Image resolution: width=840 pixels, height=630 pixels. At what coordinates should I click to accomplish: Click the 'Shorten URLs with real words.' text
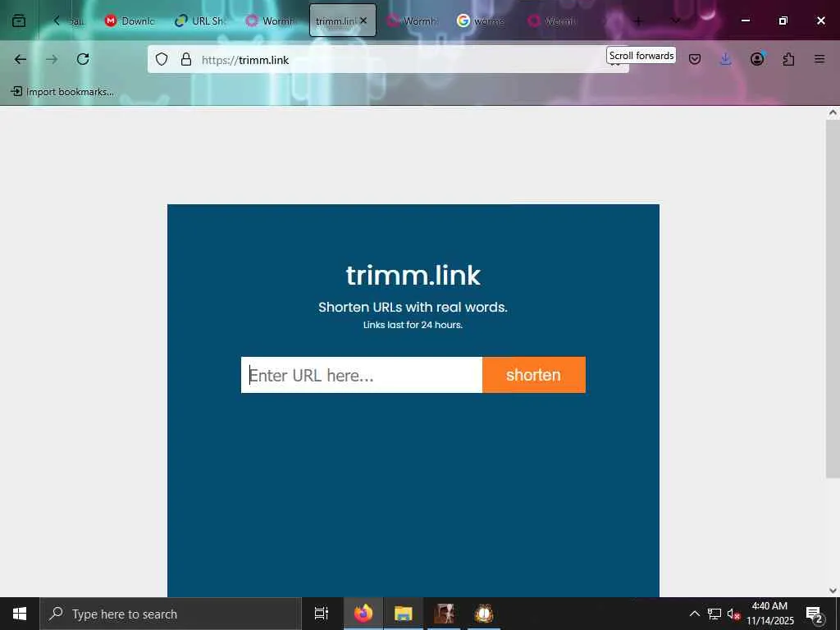pyautogui.click(x=413, y=308)
